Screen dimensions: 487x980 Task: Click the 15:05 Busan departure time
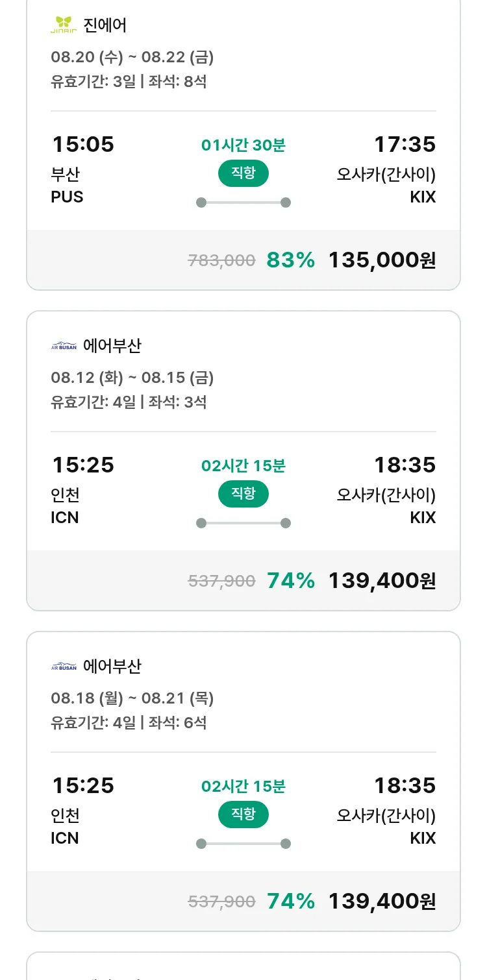point(82,144)
